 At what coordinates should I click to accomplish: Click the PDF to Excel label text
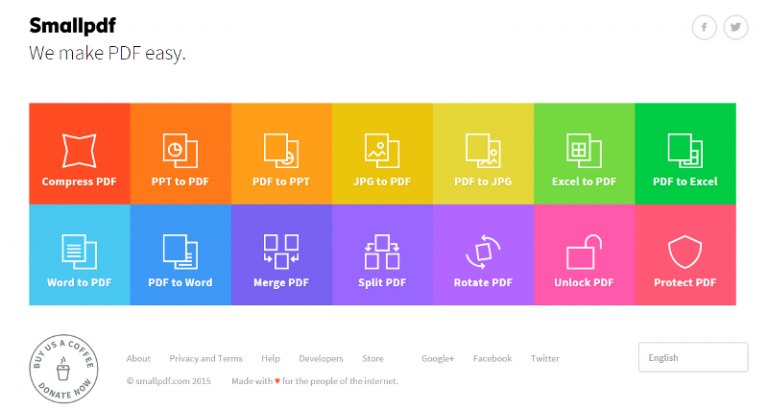685,182
